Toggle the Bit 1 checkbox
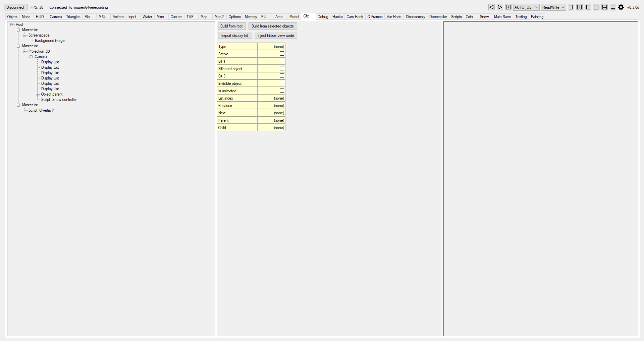Image resolution: width=644 pixels, height=341 pixels. tap(282, 61)
